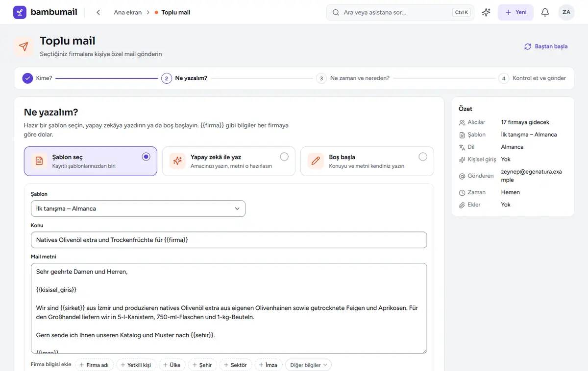Select the Yapay zekâ ile yaz radio
Image resolution: width=588 pixels, height=371 pixels.
click(x=284, y=157)
